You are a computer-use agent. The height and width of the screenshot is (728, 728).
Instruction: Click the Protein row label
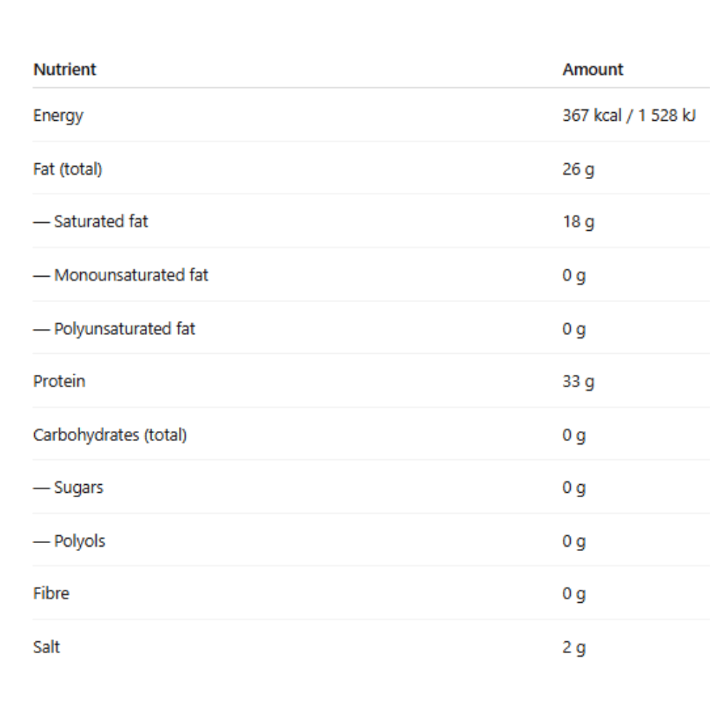59,381
